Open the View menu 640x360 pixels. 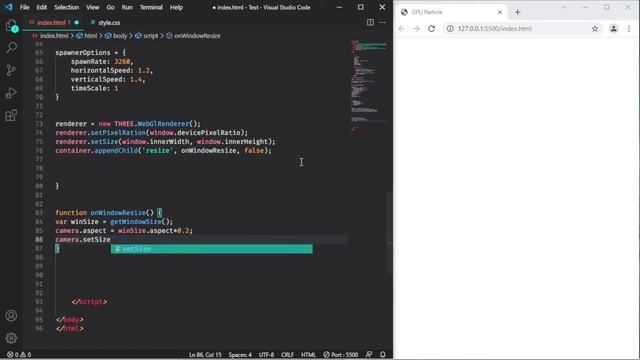pos(93,7)
